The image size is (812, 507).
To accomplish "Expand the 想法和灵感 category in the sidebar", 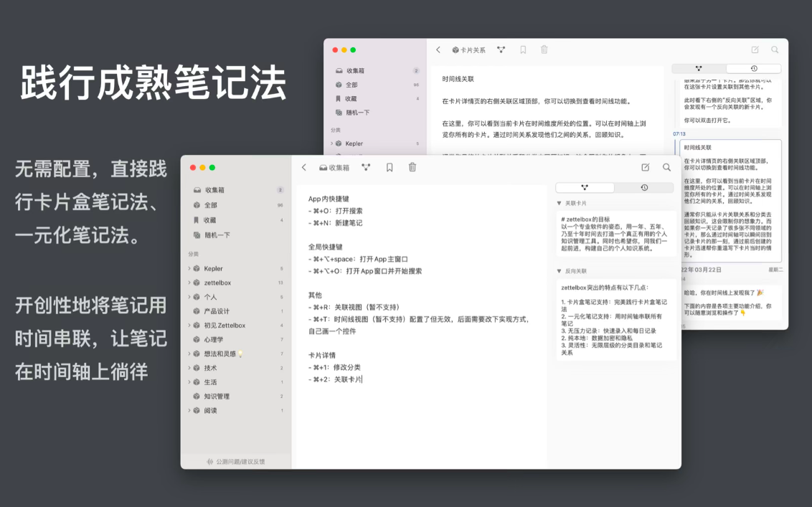I will click(x=189, y=354).
